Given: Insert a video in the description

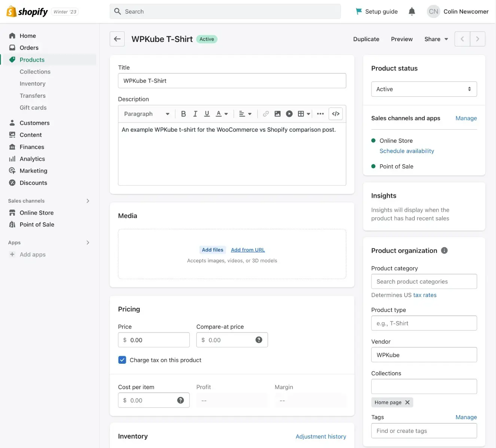Looking at the screenshot, I should pyautogui.click(x=289, y=114).
